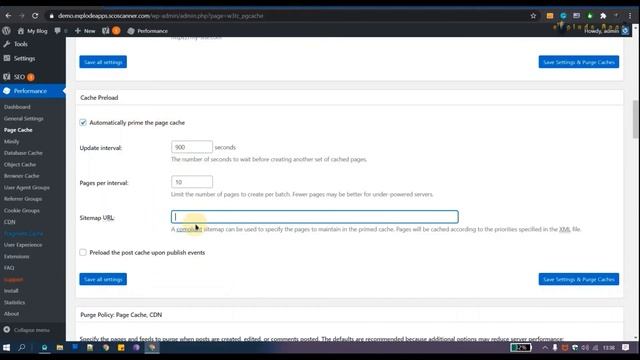The width and height of the screenshot is (640, 360).
Task: Open Cookie Groups submenu
Action: click(22, 211)
